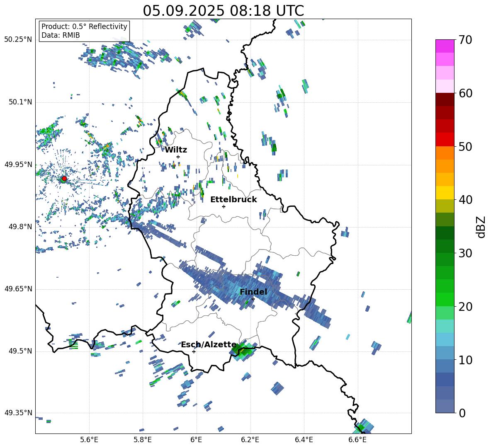This screenshot has height=448, width=491.
Task: Click the 60 value on colorbar
Action: (x=465, y=93)
